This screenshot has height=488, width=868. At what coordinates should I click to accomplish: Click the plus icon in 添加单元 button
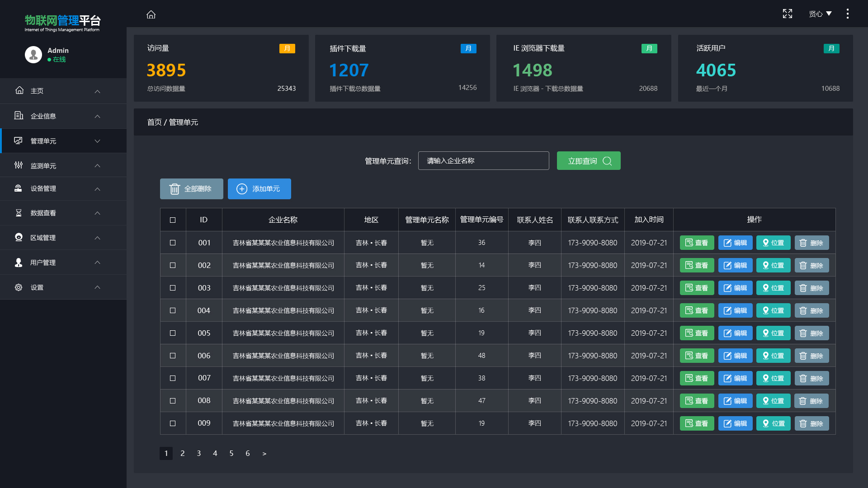pyautogui.click(x=242, y=189)
